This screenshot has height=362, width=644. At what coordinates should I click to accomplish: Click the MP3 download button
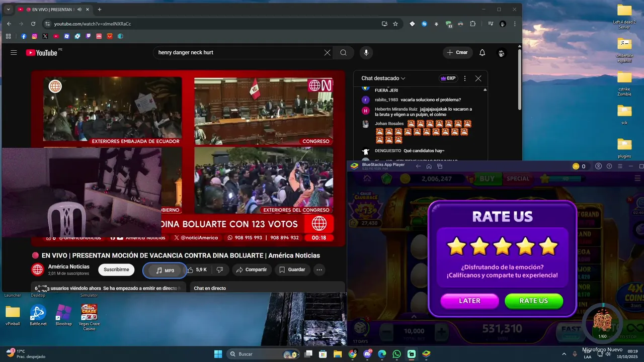(165, 270)
